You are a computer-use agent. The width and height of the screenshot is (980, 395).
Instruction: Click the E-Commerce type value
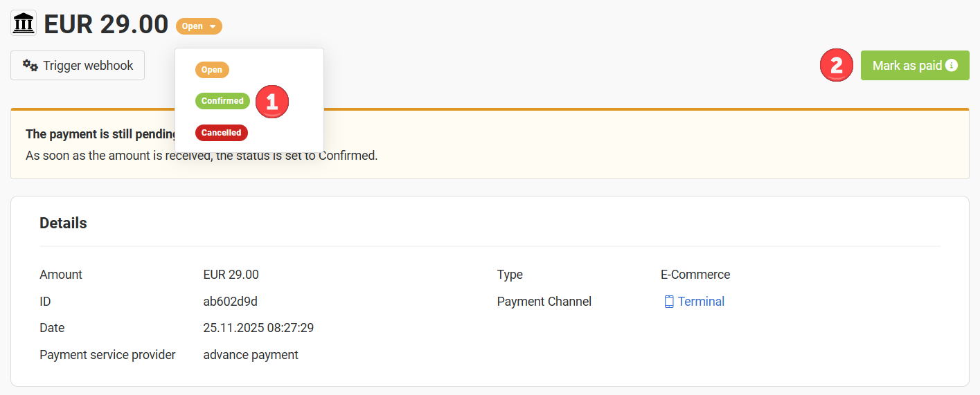pyautogui.click(x=695, y=275)
